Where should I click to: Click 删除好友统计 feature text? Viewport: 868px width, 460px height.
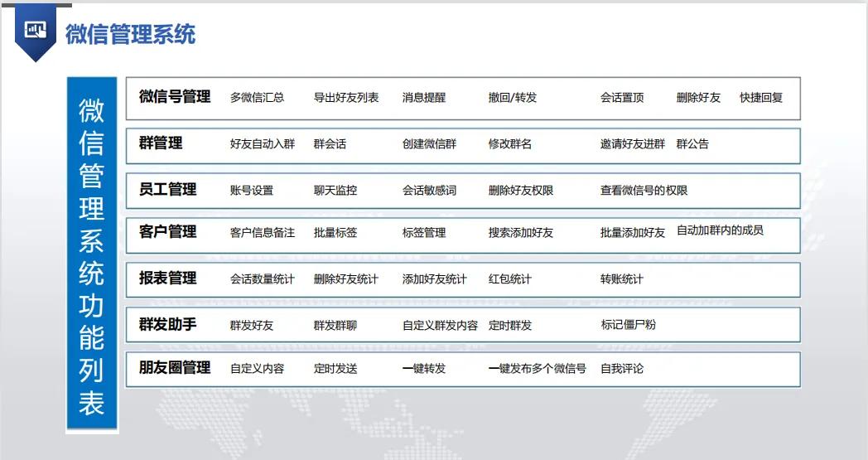click(346, 279)
